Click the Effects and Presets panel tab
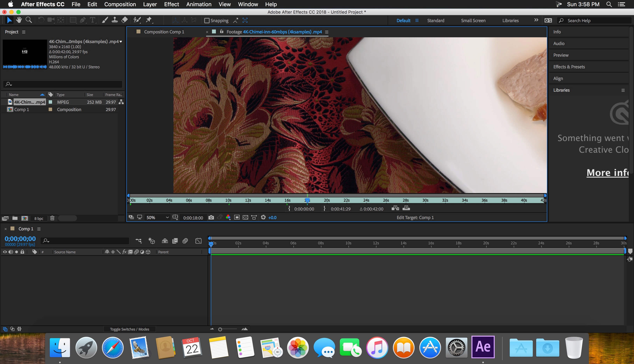This screenshot has height=364, width=634. [569, 67]
